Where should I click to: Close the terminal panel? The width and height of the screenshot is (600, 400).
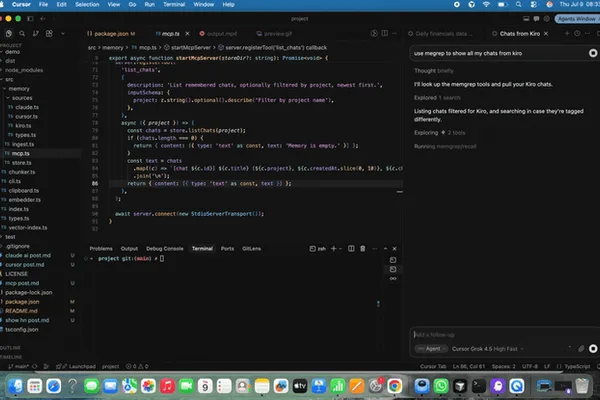tap(395, 248)
